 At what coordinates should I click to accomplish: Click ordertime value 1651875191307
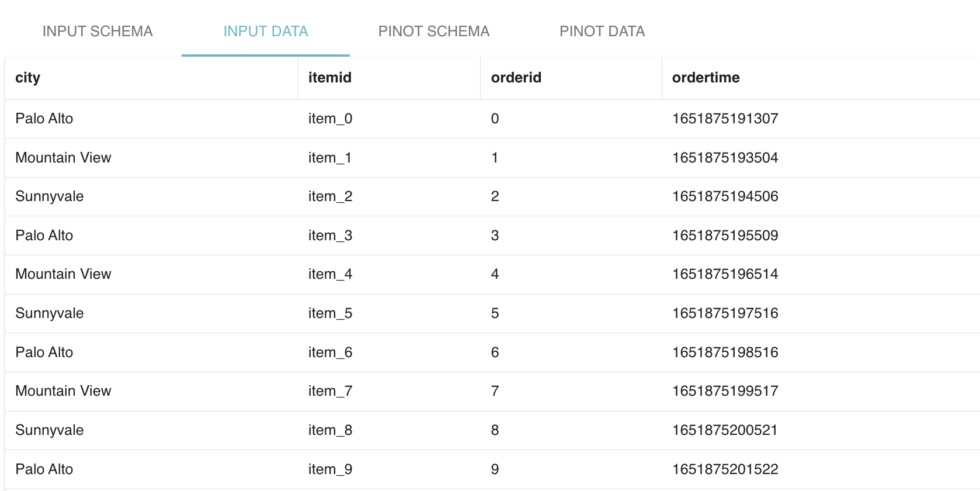click(x=725, y=119)
